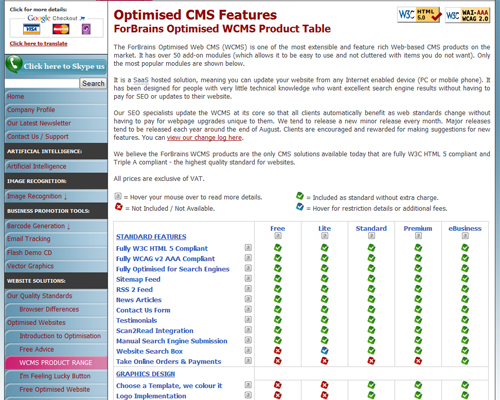The image size is (500, 400).
Task: Open Company Profile in sidebar
Action: coord(56,110)
